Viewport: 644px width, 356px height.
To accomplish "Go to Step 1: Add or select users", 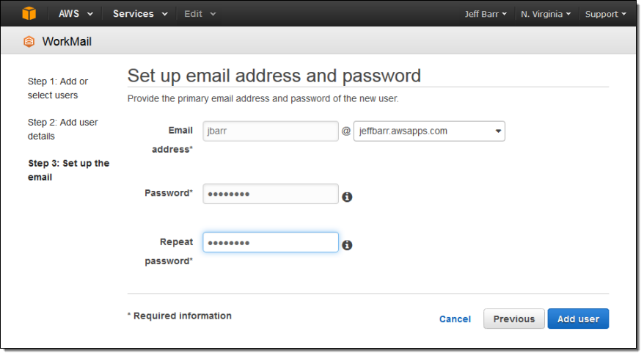I will point(58,88).
